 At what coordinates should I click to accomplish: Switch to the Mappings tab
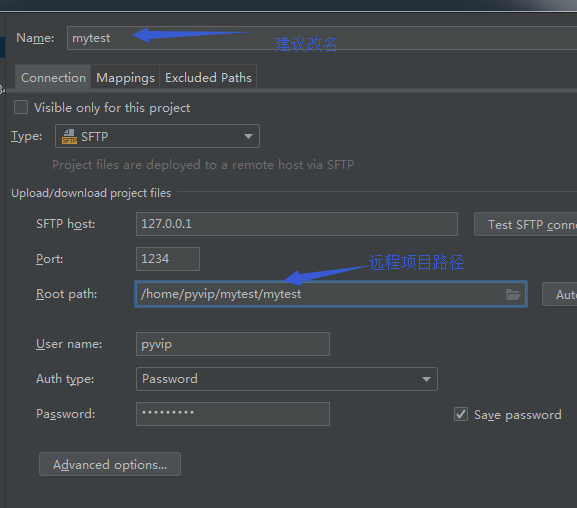[x=125, y=78]
